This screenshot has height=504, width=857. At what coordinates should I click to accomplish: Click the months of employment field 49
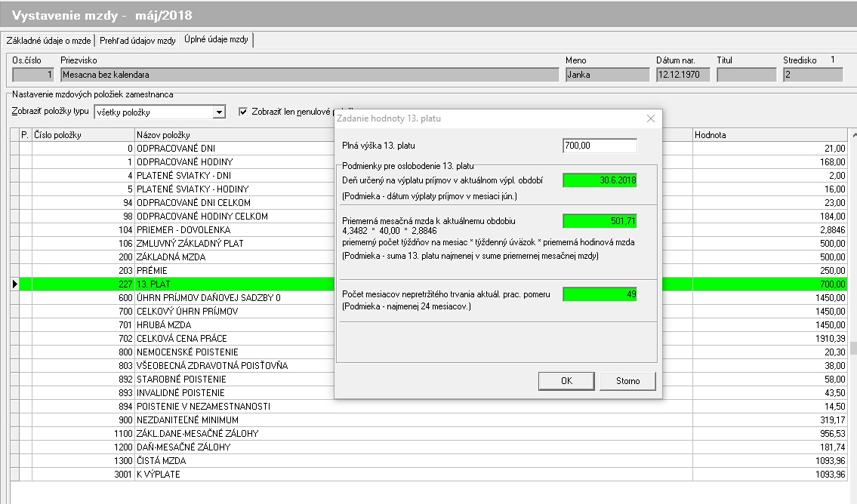point(600,294)
